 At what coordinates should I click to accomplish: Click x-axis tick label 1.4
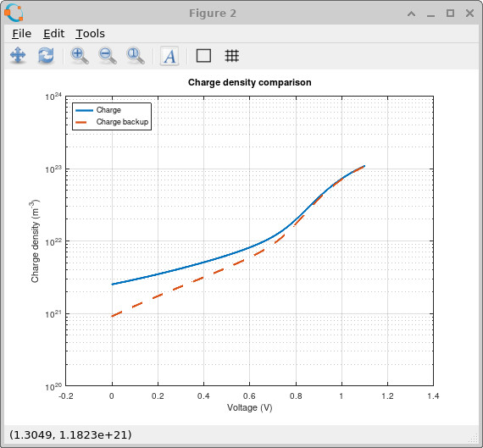point(433,396)
